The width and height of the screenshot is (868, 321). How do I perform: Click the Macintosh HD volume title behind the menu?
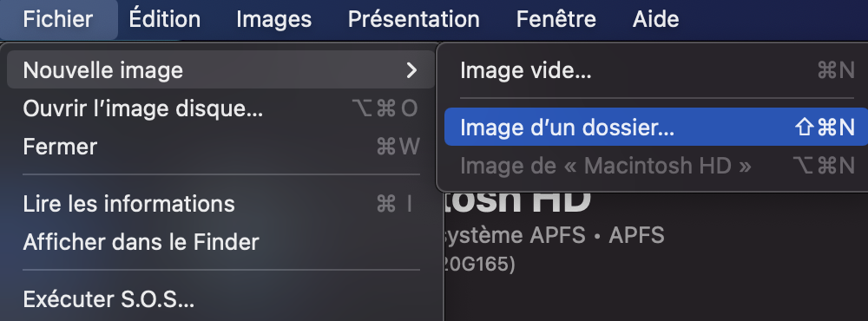coord(517,201)
